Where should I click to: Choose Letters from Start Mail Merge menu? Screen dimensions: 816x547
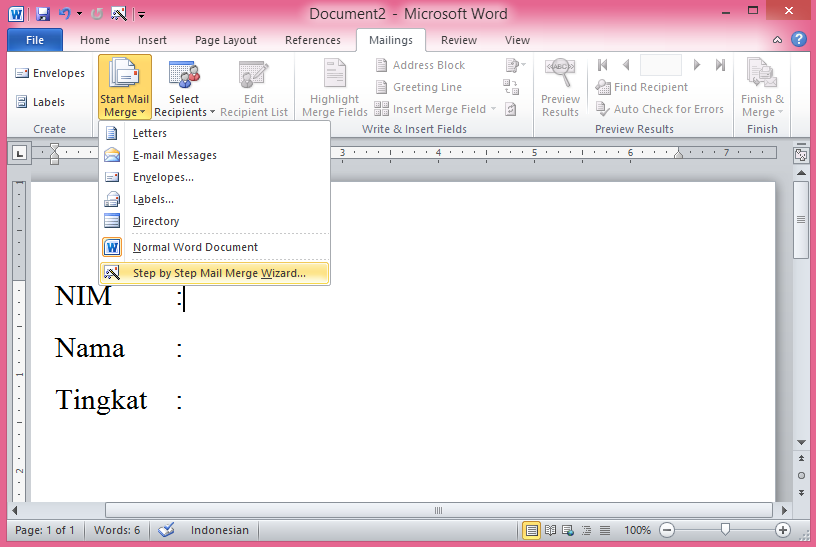point(214,133)
